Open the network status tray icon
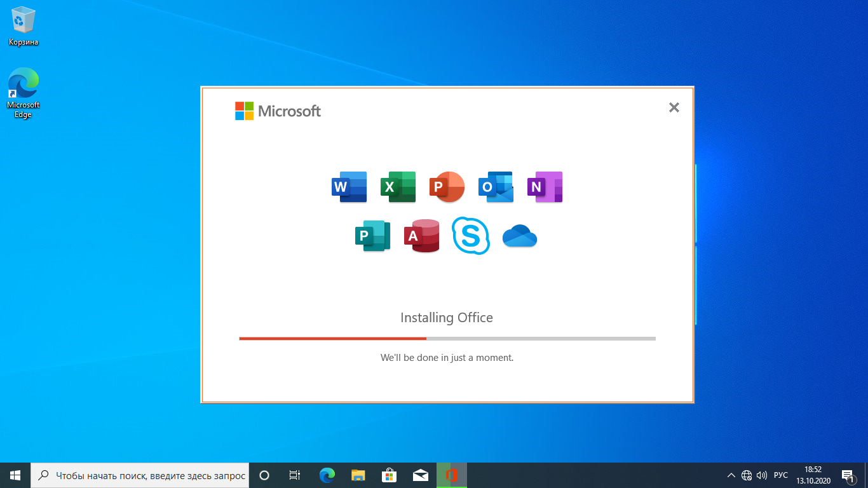This screenshot has width=868, height=488. pos(747,475)
